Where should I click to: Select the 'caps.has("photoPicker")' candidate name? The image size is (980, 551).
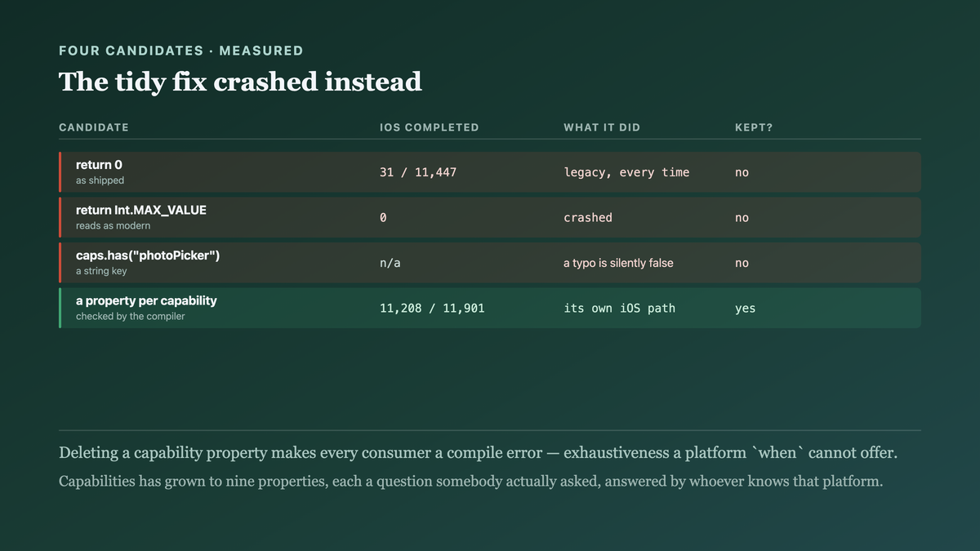point(148,256)
